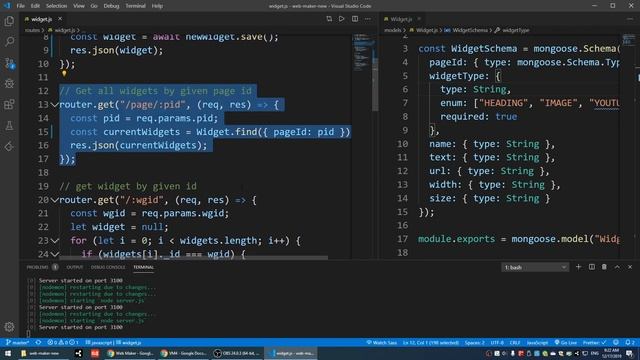The height and width of the screenshot is (360, 640).
Task: Click Go Live in status bar
Action: [566, 342]
